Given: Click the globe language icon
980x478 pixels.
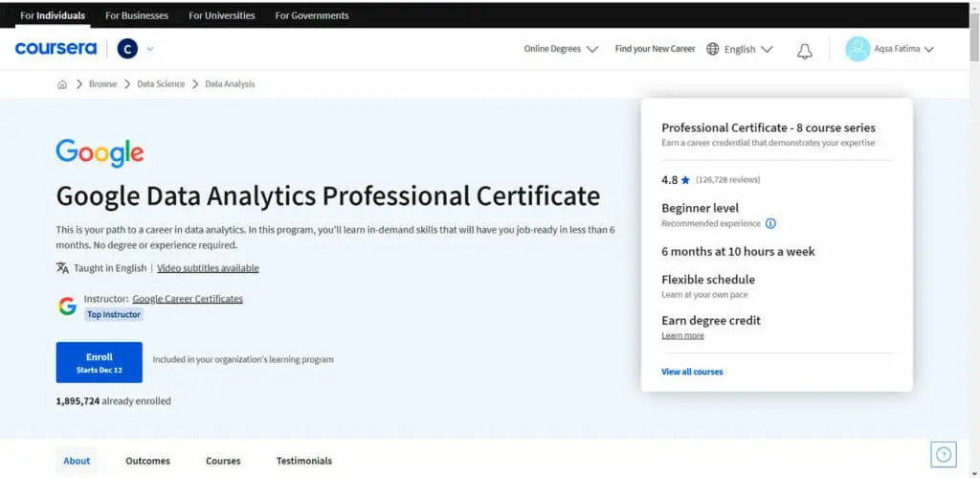Looking at the screenshot, I should tap(712, 49).
